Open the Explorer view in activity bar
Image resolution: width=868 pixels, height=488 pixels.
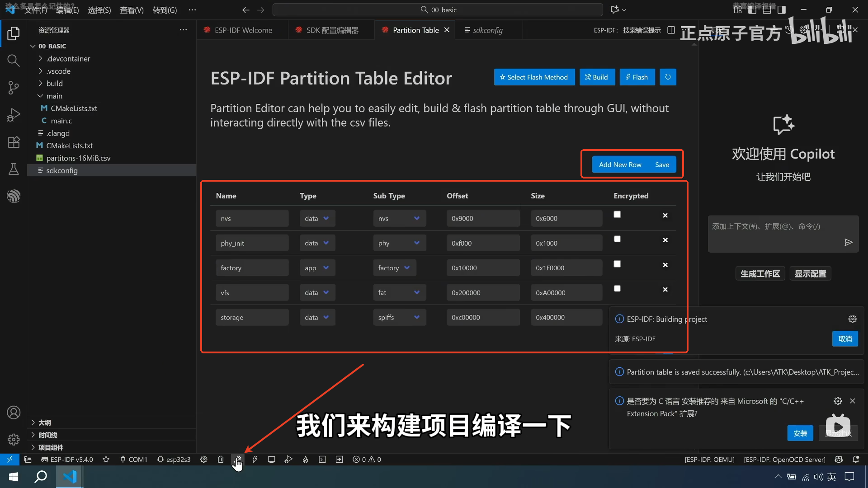(14, 33)
